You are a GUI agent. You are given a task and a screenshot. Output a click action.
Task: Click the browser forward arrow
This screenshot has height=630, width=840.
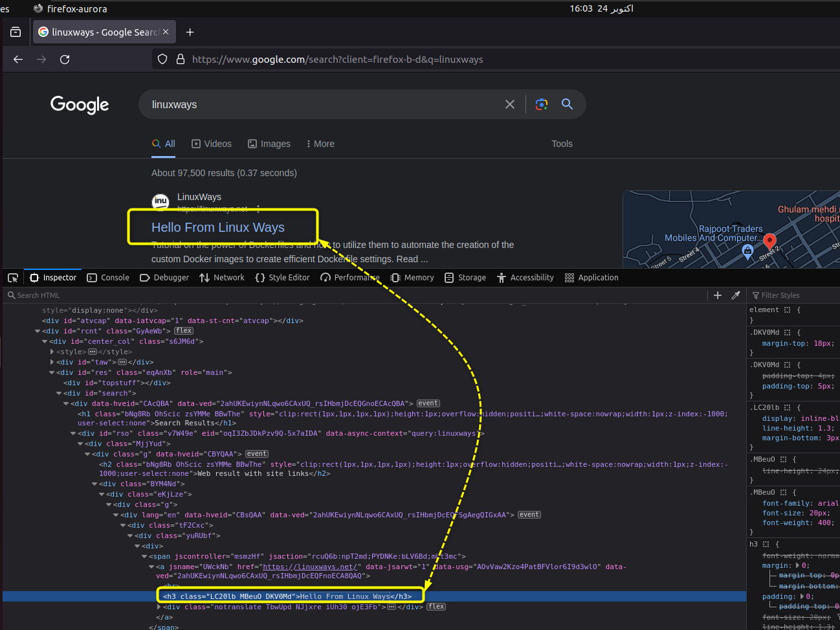[x=41, y=60]
